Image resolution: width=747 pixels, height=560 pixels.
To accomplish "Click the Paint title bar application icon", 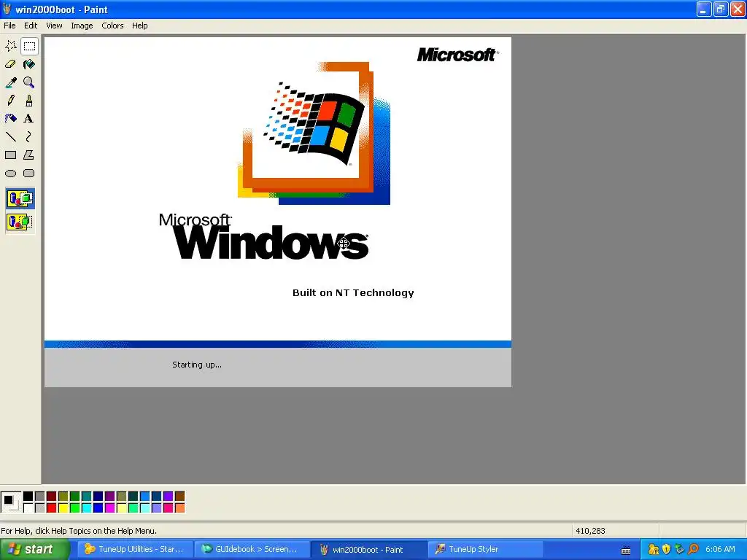I will click(7, 9).
